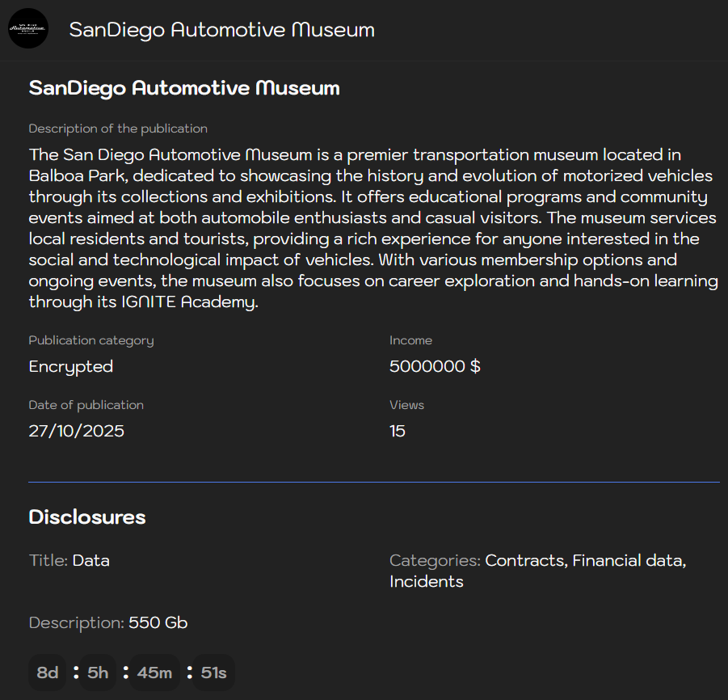Click the 5h hours countdown box
728x700 pixels.
click(98, 673)
